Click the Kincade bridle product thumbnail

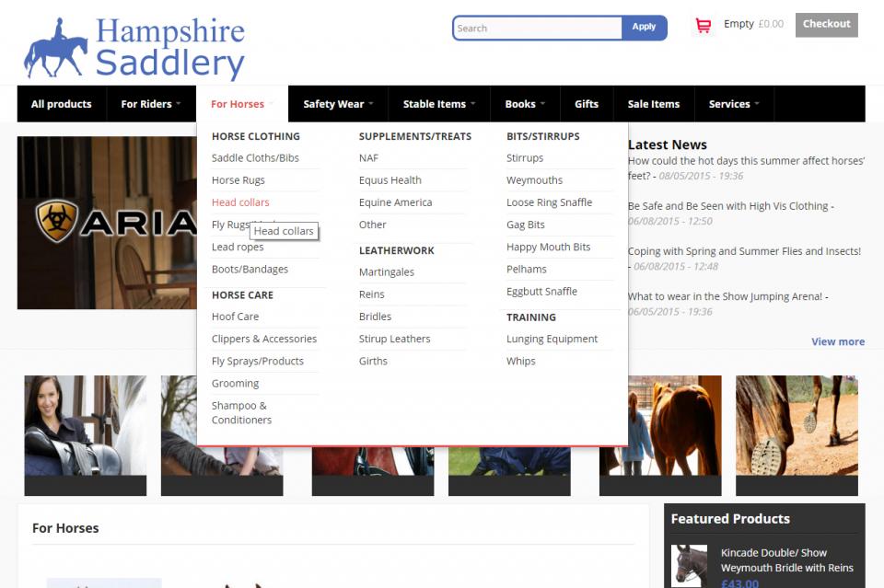tap(689, 564)
